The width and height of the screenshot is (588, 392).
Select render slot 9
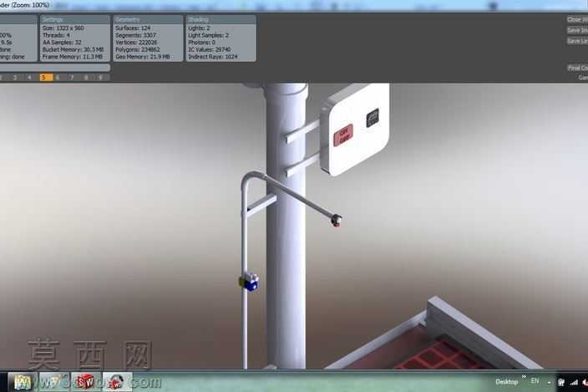(x=100, y=78)
